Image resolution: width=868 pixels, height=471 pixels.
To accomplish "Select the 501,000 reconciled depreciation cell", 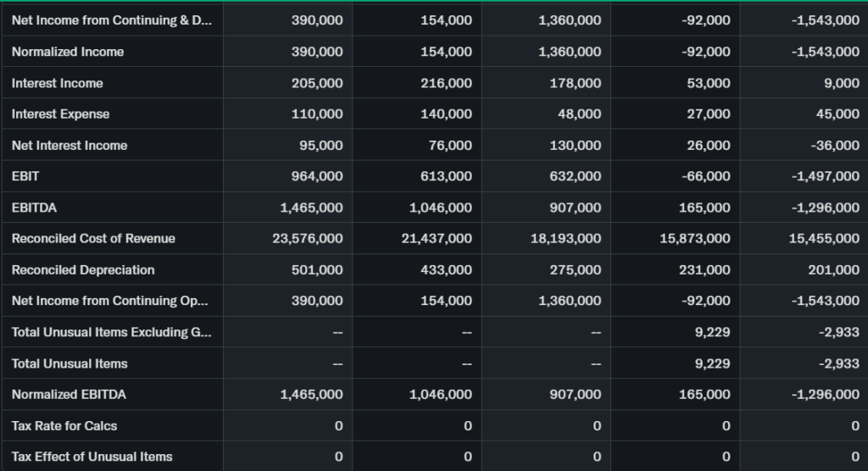I will (x=316, y=270).
